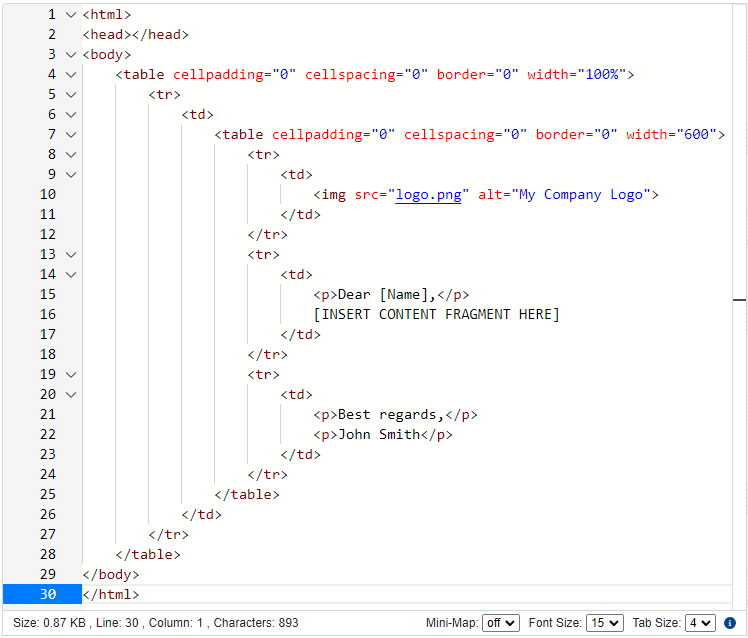Viewport: 748px width, 638px height.
Task: Click the closing </table> tag on line 25
Action: (x=247, y=494)
